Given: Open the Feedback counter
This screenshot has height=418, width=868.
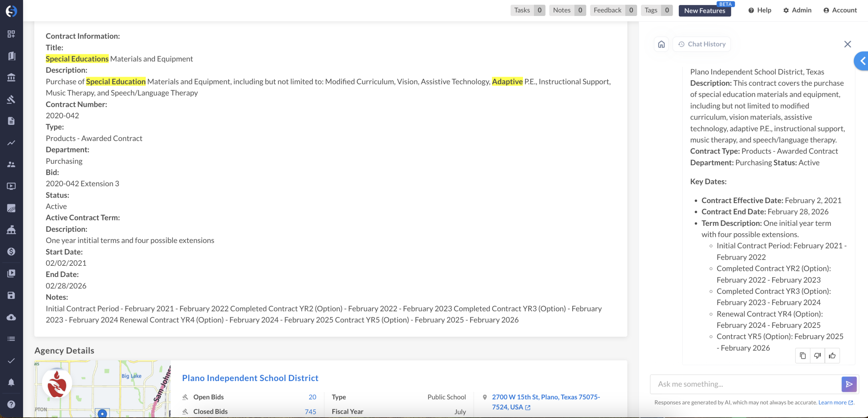Looking at the screenshot, I should click(x=613, y=10).
